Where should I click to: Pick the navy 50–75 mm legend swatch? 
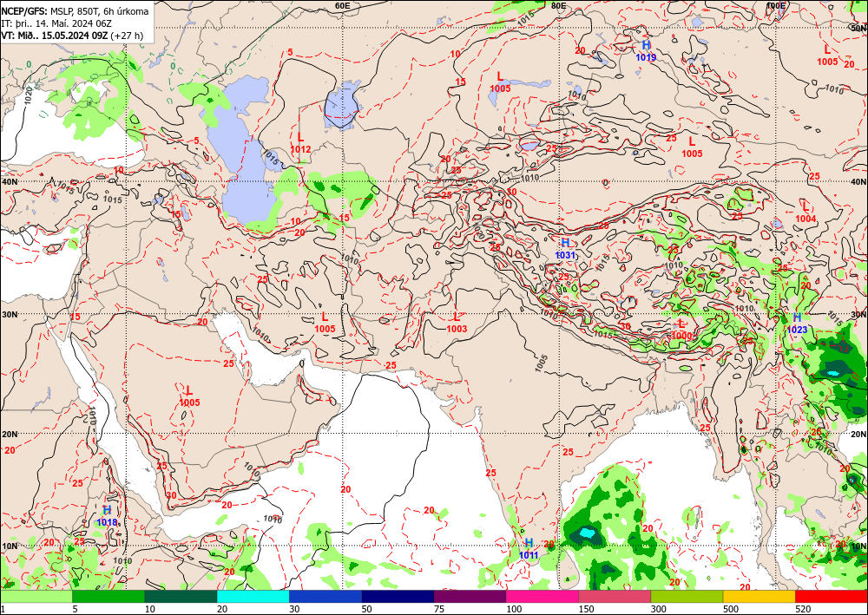tap(398, 597)
